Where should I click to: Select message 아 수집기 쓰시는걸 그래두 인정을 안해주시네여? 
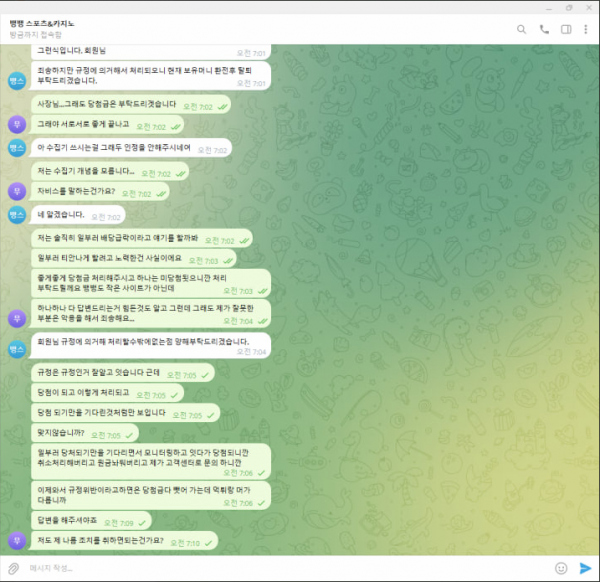tap(132, 148)
